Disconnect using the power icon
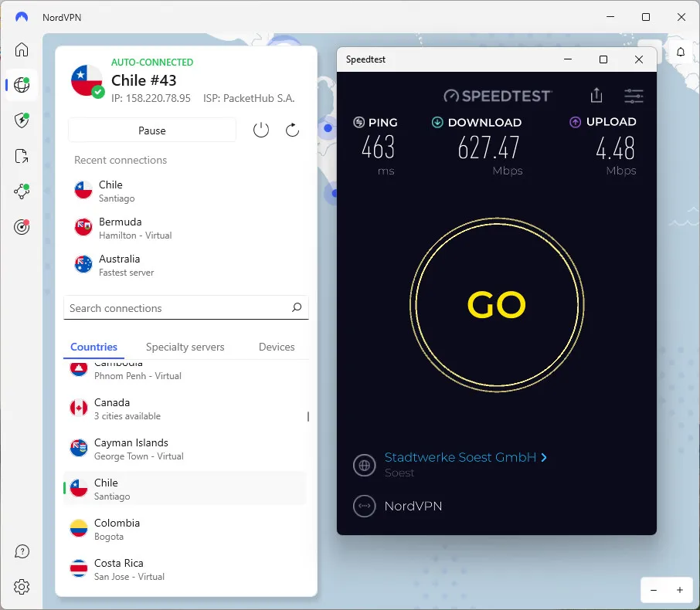Image resolution: width=700 pixels, height=610 pixels. pos(260,130)
